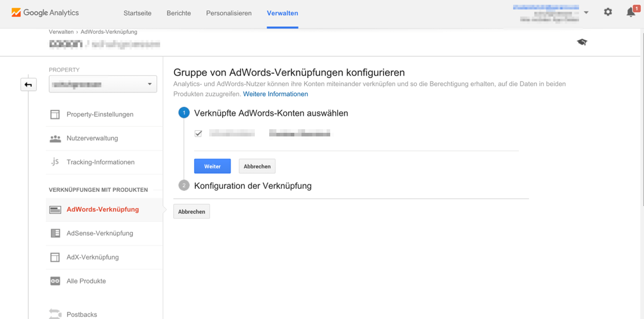Click the VERKNÜPFUNGEN MIT PRODUKTEN section label

[98, 190]
